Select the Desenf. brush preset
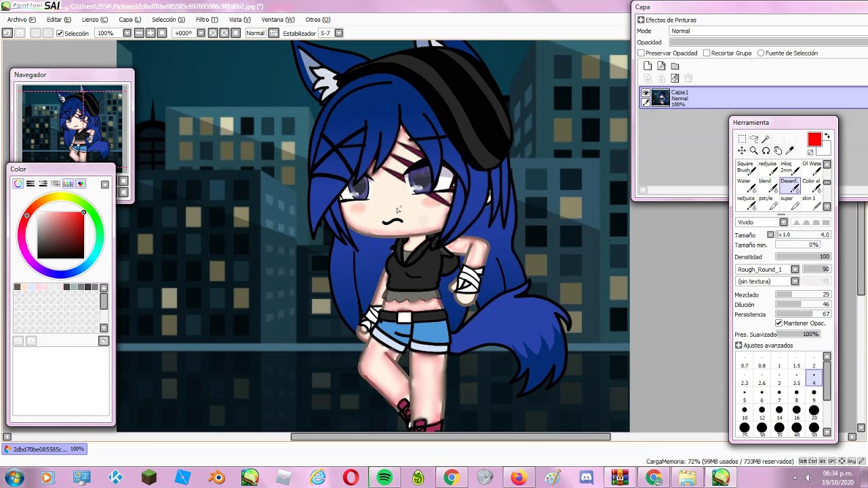The width and height of the screenshot is (868, 488). 789,185
